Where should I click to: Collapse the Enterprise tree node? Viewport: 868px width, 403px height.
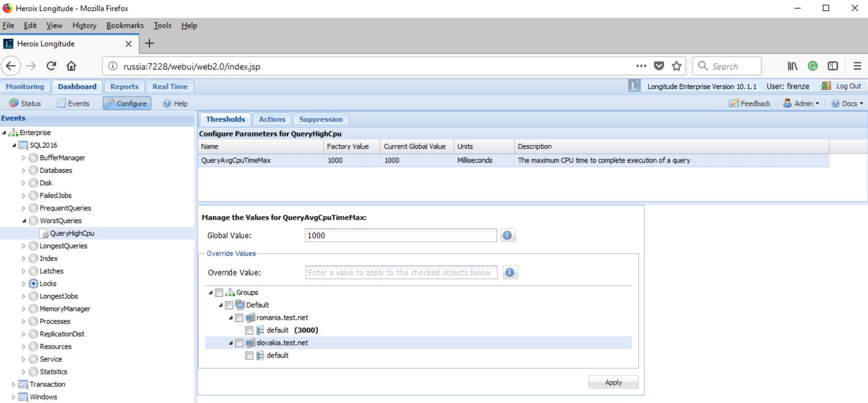(x=4, y=132)
